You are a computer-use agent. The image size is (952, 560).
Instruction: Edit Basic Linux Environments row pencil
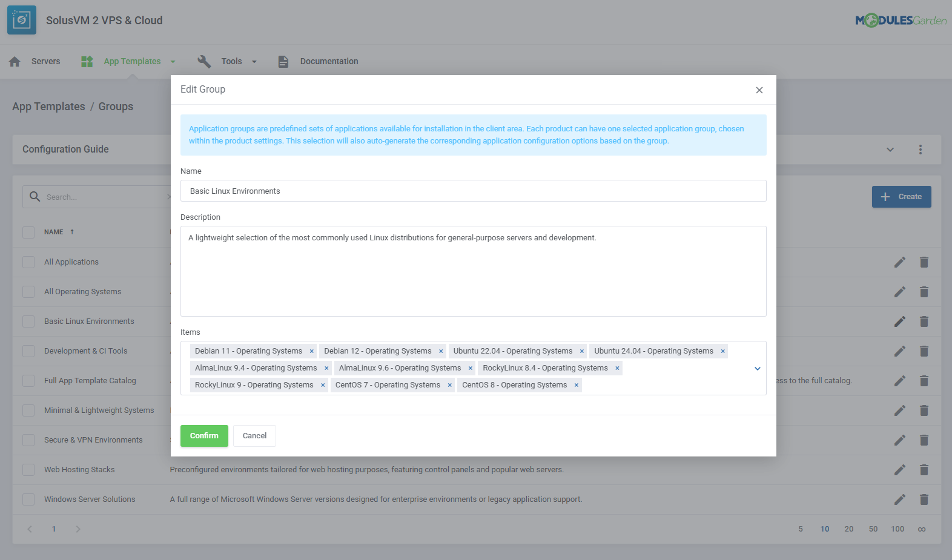pos(900,321)
